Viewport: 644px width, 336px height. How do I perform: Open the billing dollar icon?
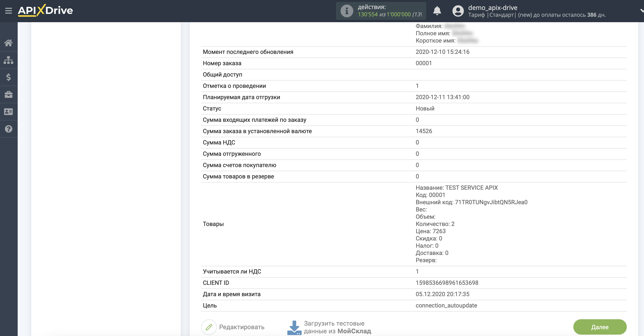(x=9, y=77)
